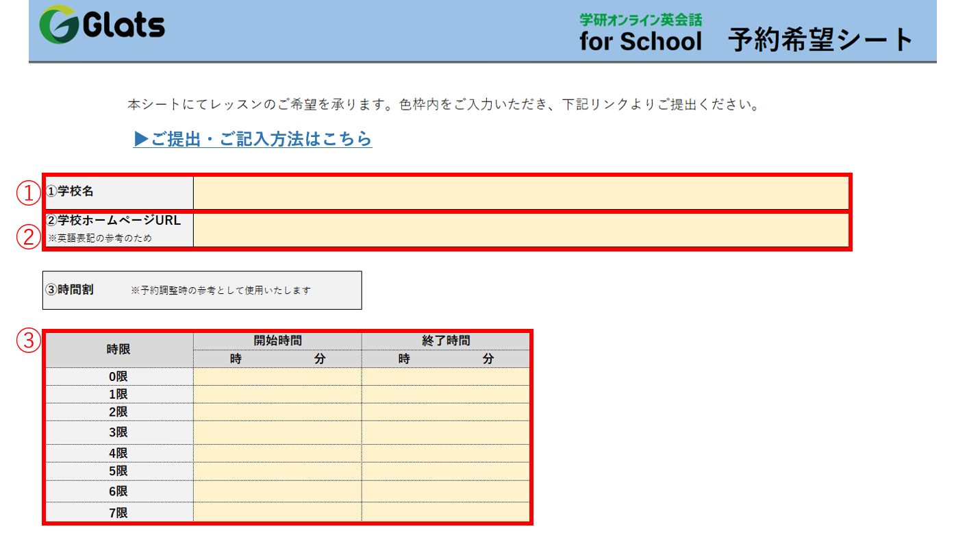The height and width of the screenshot is (555, 980).
Task: Open the ご提出・ご記入方法はこちら link
Action: coord(253,138)
